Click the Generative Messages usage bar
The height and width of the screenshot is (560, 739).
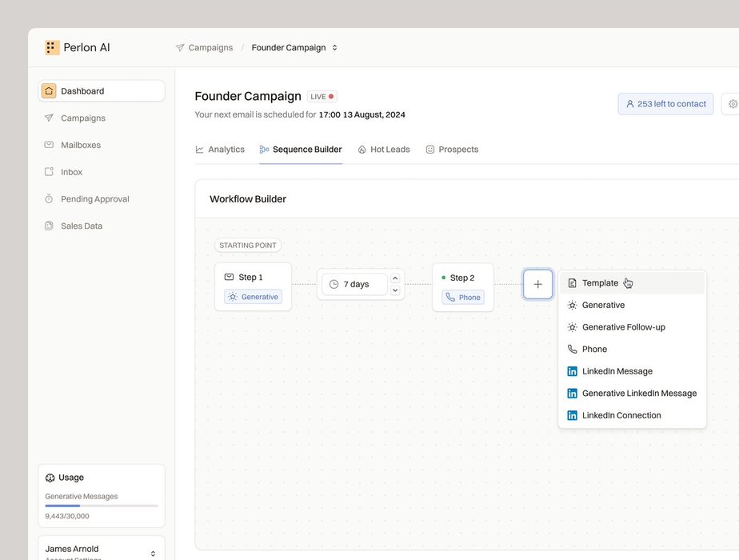click(102, 506)
